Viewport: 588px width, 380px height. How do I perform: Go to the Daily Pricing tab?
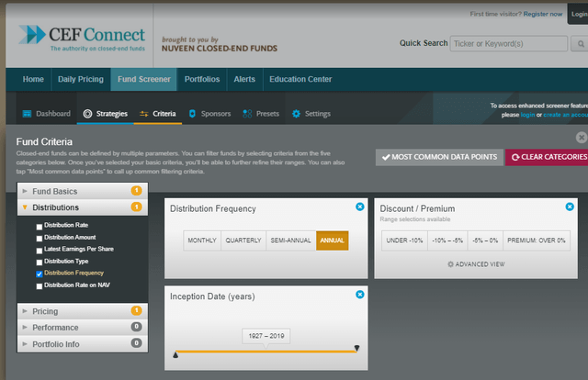click(x=80, y=80)
